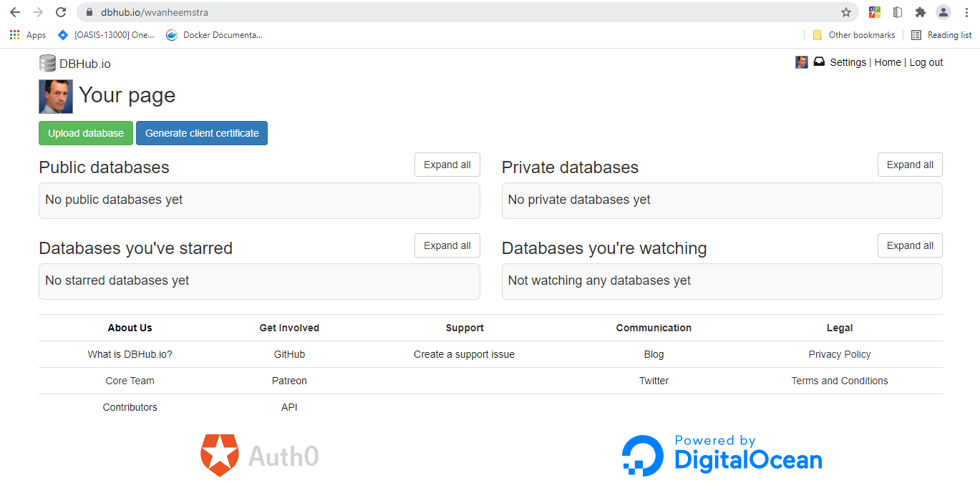Click the padlock site info icon
Image resolution: width=980 pixels, height=493 pixels.
pyautogui.click(x=89, y=12)
